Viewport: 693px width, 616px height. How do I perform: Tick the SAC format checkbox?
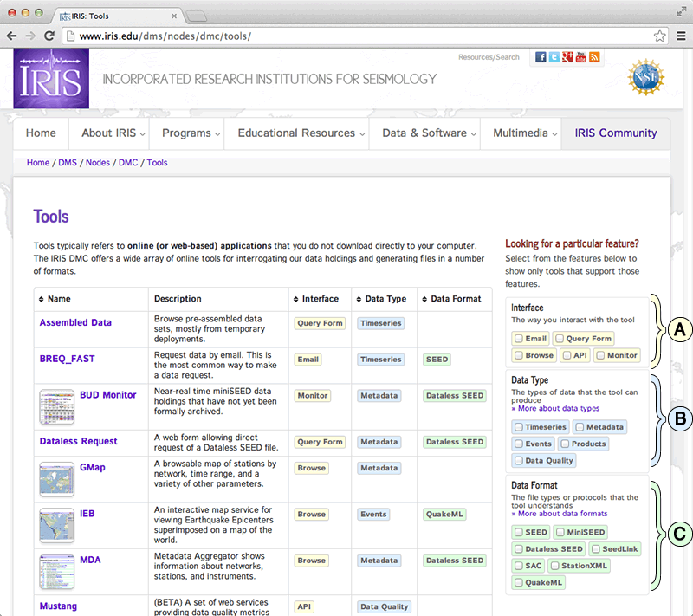click(519, 566)
